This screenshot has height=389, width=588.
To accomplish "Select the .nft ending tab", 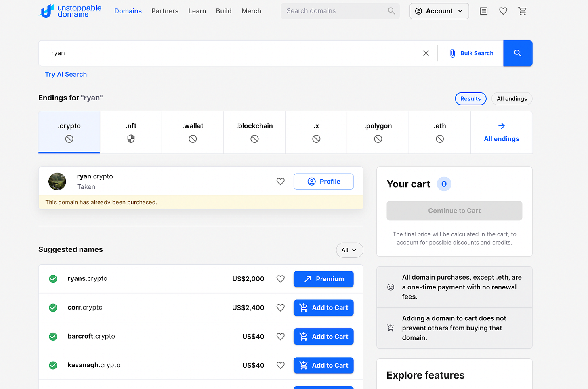I will pos(131,132).
